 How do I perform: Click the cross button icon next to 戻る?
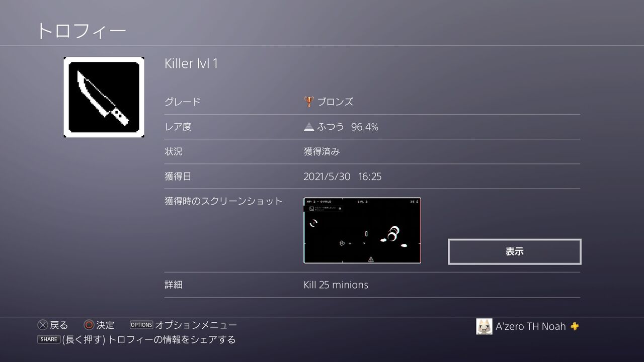point(43,325)
